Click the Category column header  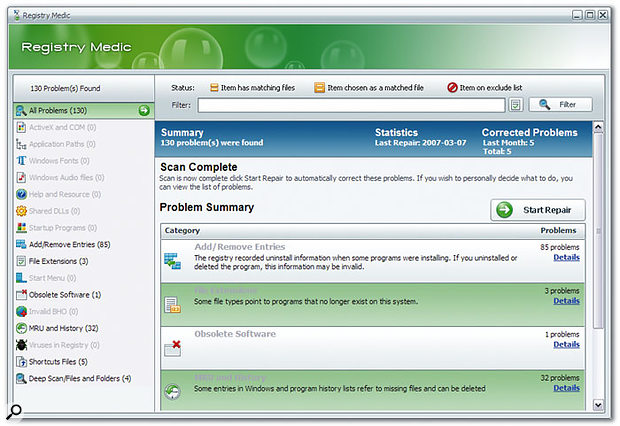[x=182, y=231]
